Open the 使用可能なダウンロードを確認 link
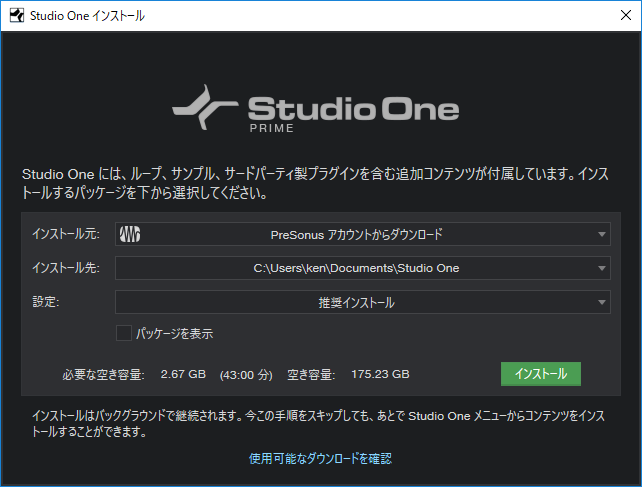Image resolution: width=642 pixels, height=487 pixels. 320,458
